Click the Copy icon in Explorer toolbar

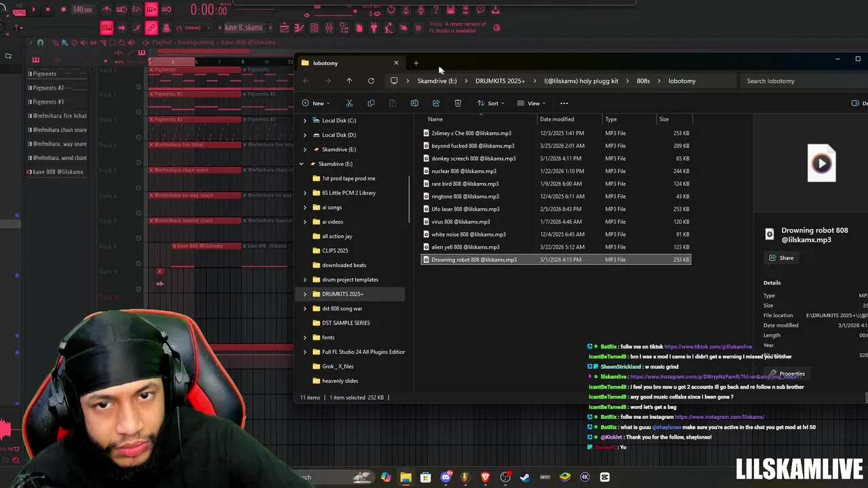371,103
